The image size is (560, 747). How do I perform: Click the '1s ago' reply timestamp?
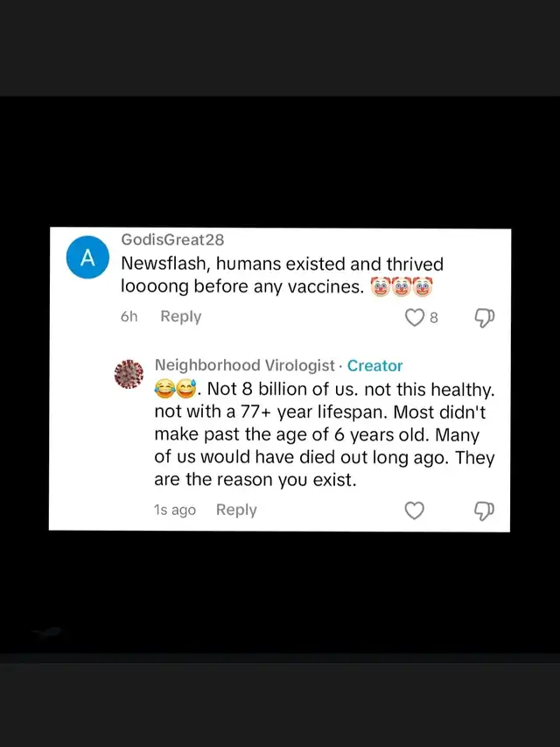point(175,510)
